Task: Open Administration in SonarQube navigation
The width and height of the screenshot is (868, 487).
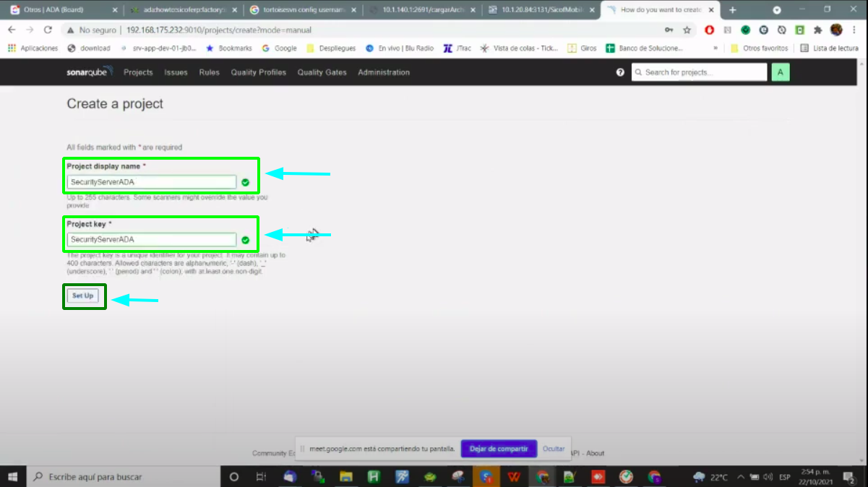Action: coord(384,72)
